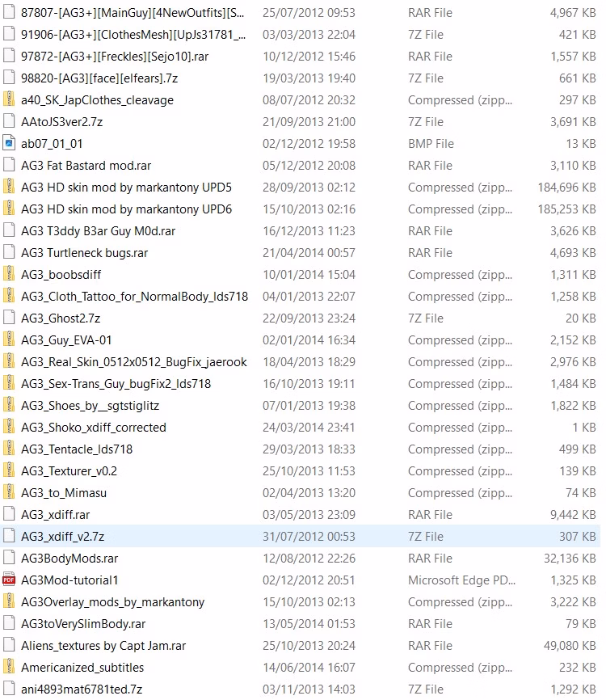Select the Aliens_textures by Capt Jam.rar file
Image resolution: width=606 pixels, height=700 pixels.
[x=103, y=646]
